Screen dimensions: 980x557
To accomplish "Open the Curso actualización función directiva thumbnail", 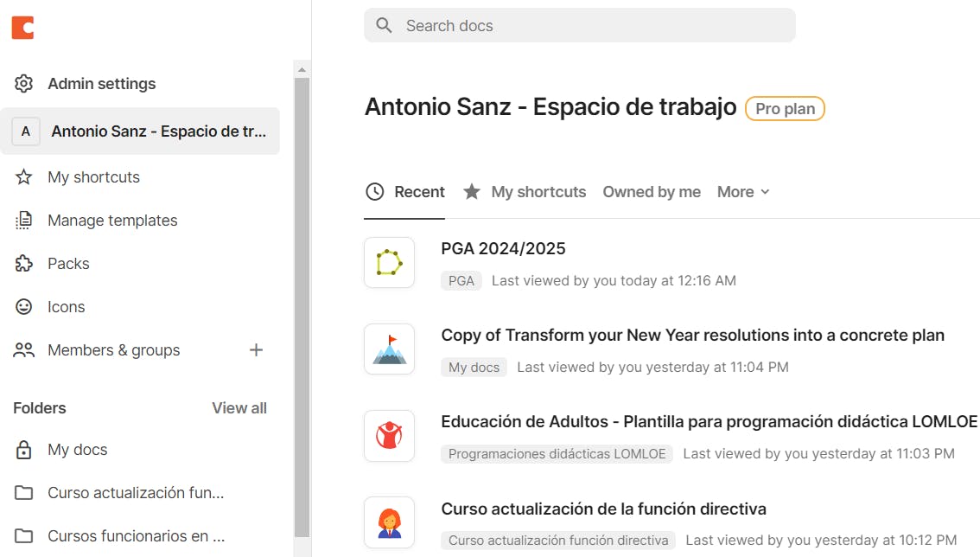I will pos(390,522).
